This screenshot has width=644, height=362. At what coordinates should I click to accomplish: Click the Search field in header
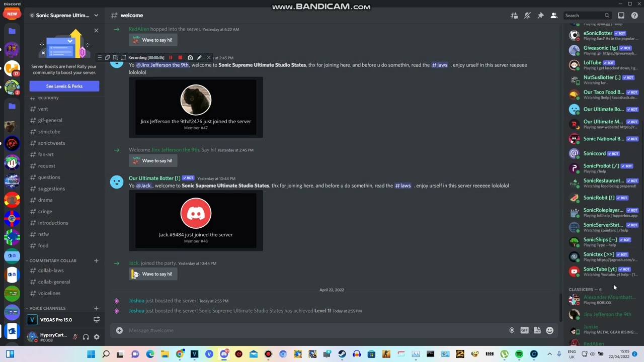(587, 16)
